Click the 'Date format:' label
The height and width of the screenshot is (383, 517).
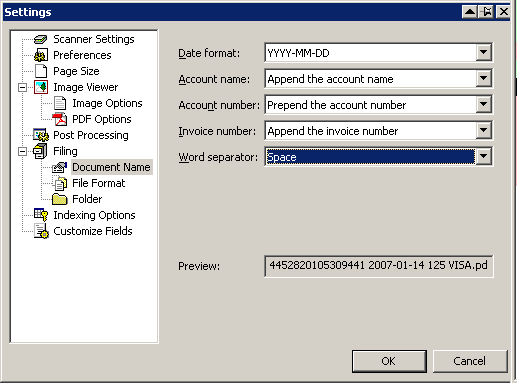click(209, 53)
